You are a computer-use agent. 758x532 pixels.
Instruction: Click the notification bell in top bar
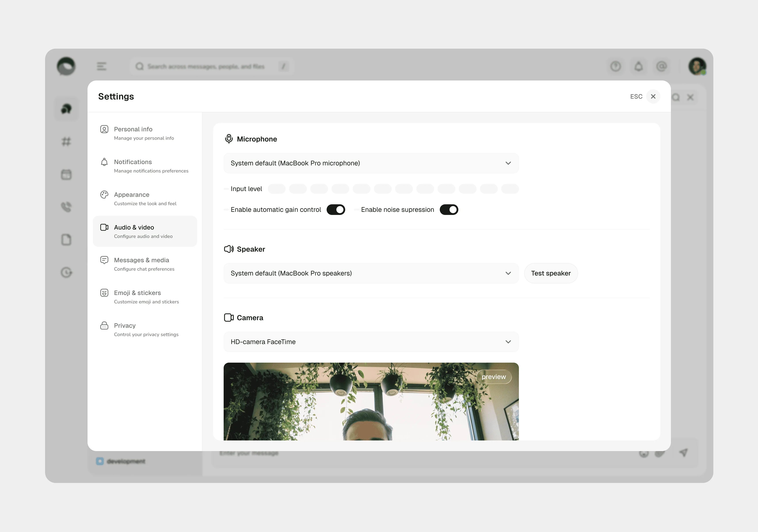[638, 66]
